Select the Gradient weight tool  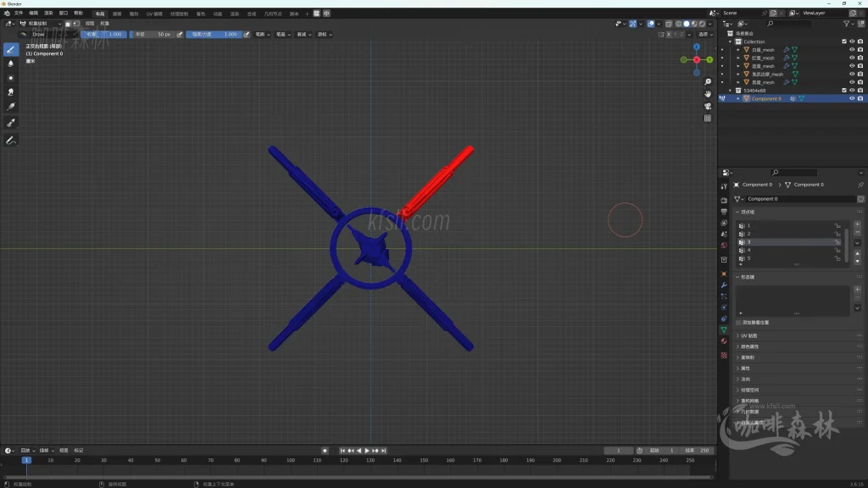[11, 107]
